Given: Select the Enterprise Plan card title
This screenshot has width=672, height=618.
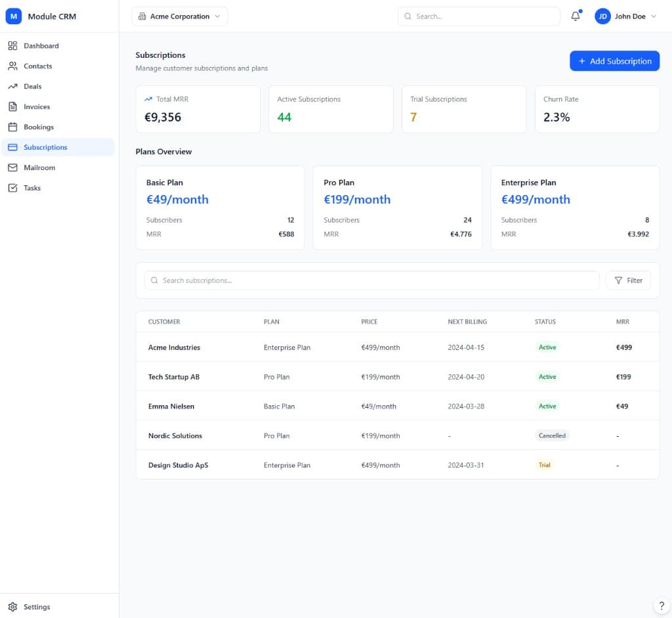Looking at the screenshot, I should pyautogui.click(x=528, y=183).
